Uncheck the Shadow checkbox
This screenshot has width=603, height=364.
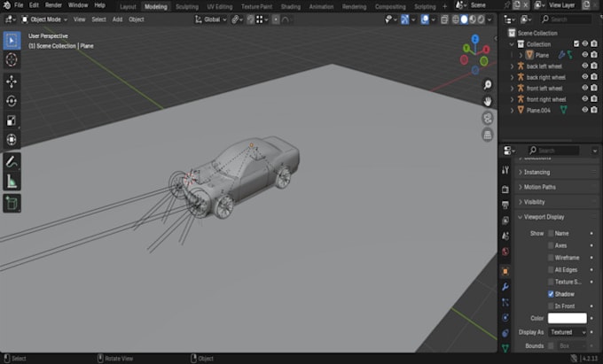coord(551,294)
